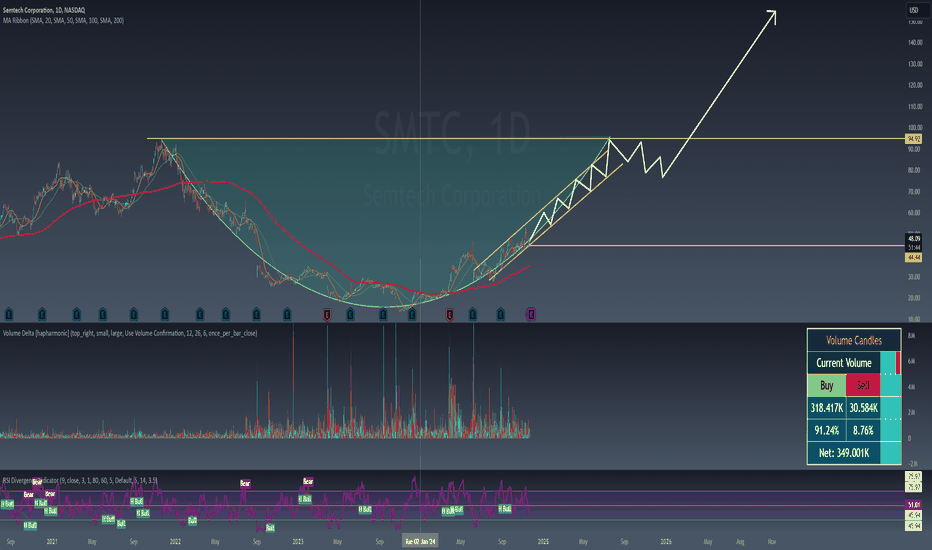Click the 2026 label on time axis

coord(666,542)
